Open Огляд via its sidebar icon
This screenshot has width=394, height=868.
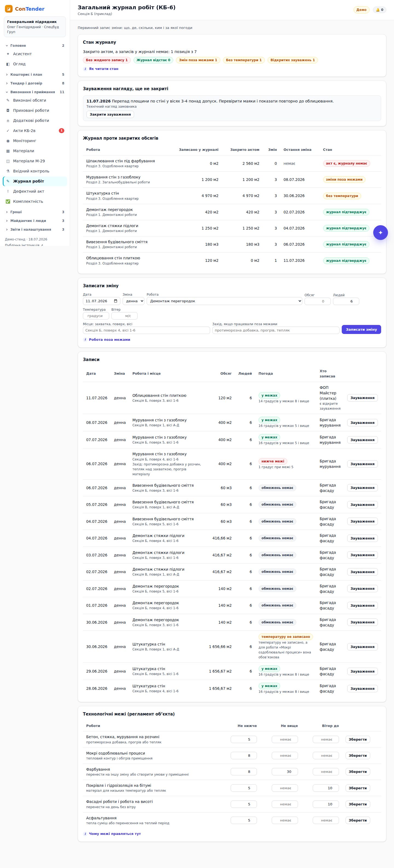pos(8,64)
